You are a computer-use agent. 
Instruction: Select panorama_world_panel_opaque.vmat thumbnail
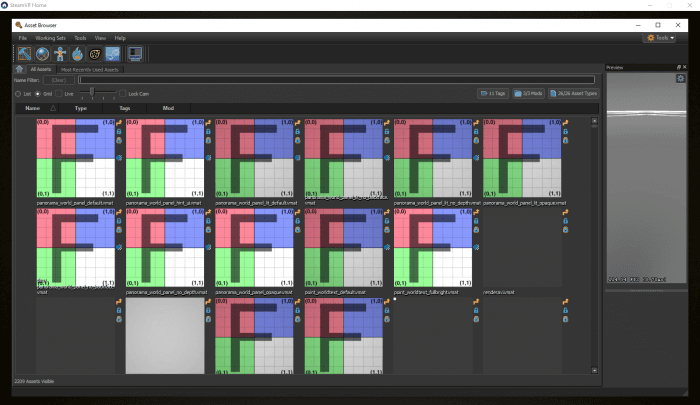coord(254,247)
